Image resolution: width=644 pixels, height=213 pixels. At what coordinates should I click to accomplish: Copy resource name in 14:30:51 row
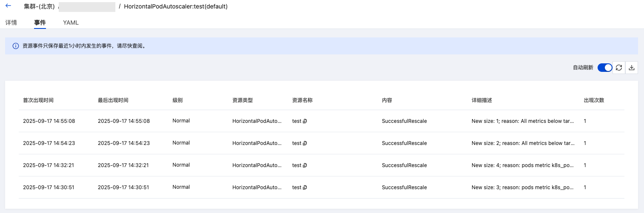(305, 187)
